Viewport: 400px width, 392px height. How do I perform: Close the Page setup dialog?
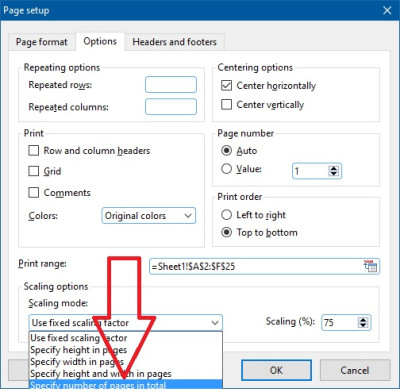tap(387, 10)
